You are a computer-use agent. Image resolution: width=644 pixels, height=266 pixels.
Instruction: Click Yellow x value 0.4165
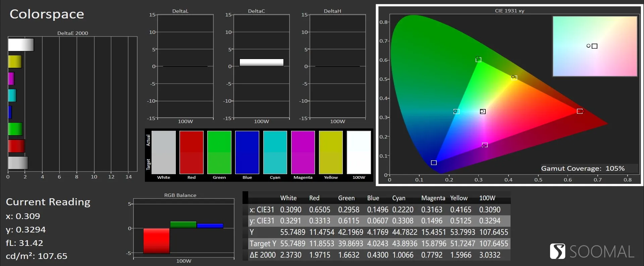point(461,210)
